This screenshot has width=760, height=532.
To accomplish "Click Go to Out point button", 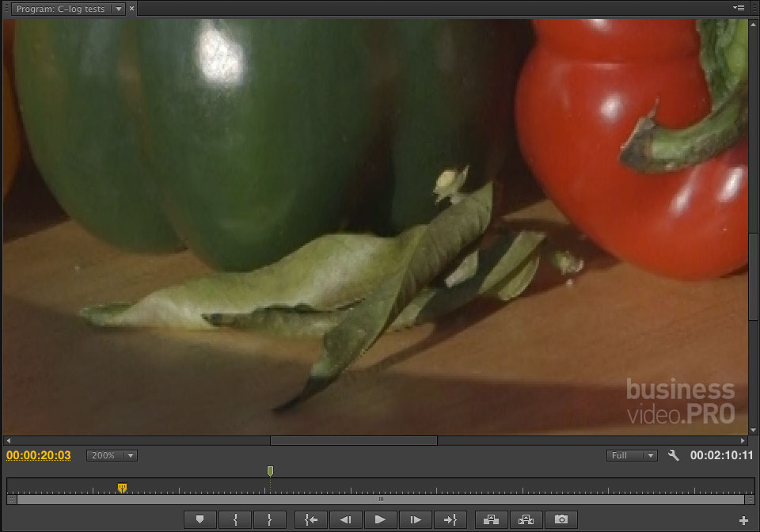I will 450,520.
